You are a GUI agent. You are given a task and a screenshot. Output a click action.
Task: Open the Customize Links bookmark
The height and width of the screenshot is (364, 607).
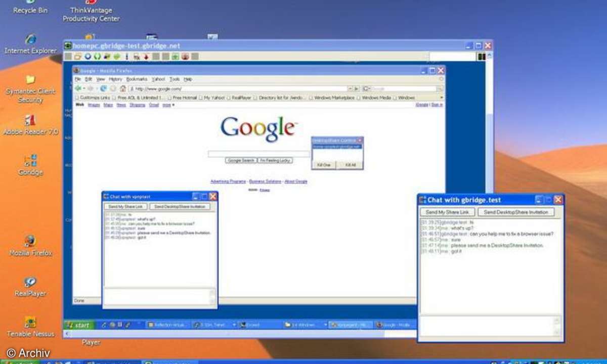click(93, 98)
